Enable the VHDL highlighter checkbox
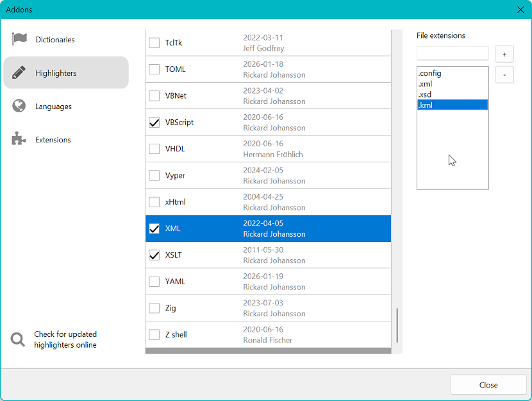 [154, 149]
